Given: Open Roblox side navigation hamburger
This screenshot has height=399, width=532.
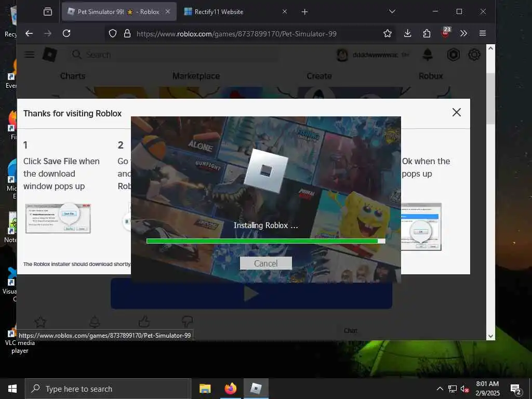Looking at the screenshot, I should tap(30, 55).
